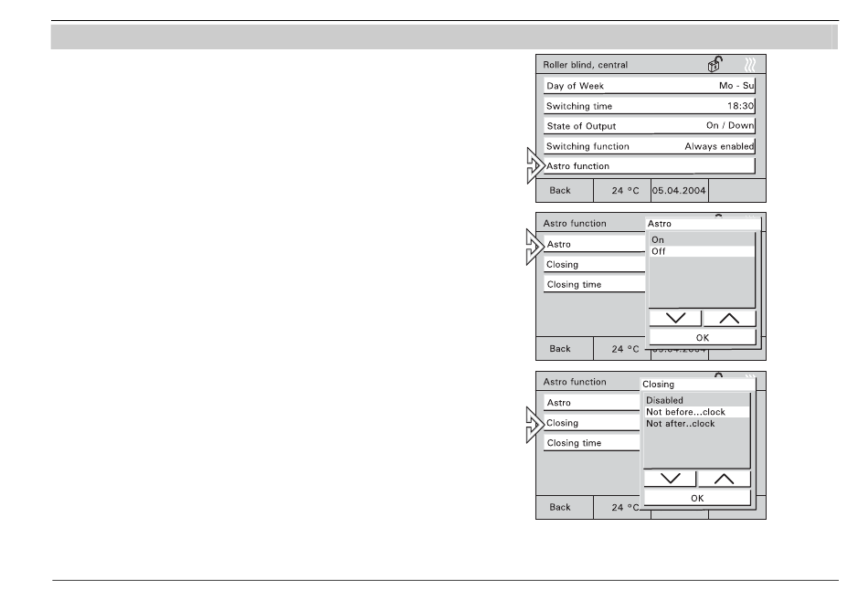
Task: Click the Astro function screen title beside Closing popup
Action: pos(575,381)
